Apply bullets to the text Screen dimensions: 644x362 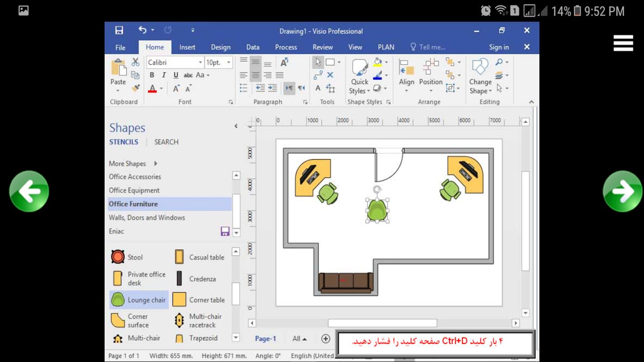[244, 88]
